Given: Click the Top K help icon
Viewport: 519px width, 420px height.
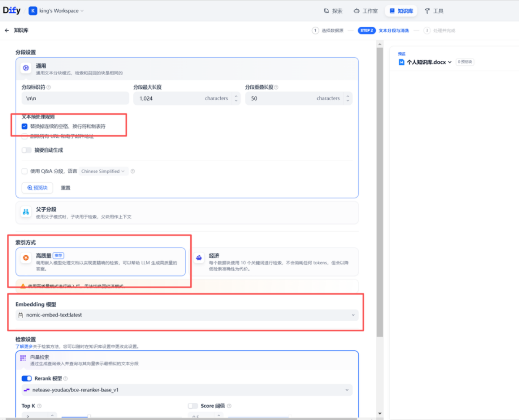Looking at the screenshot, I should 39,406.
